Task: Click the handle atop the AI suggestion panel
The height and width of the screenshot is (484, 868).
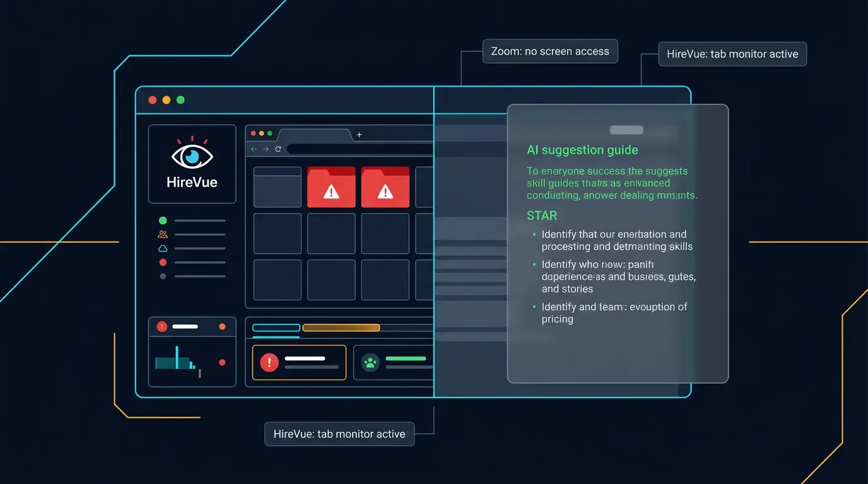Action: point(626,130)
